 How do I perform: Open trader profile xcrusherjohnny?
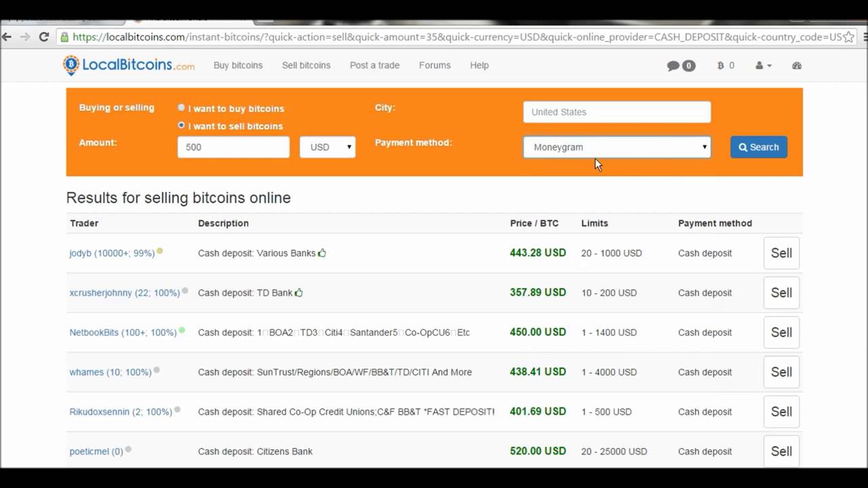125,293
